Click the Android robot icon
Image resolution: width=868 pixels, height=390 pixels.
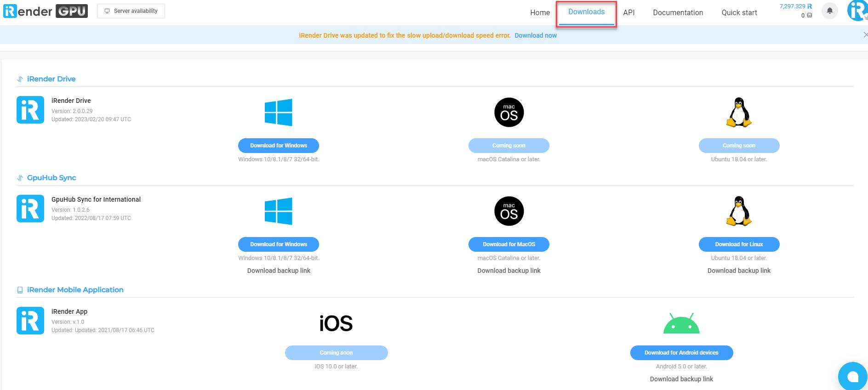[x=681, y=323]
